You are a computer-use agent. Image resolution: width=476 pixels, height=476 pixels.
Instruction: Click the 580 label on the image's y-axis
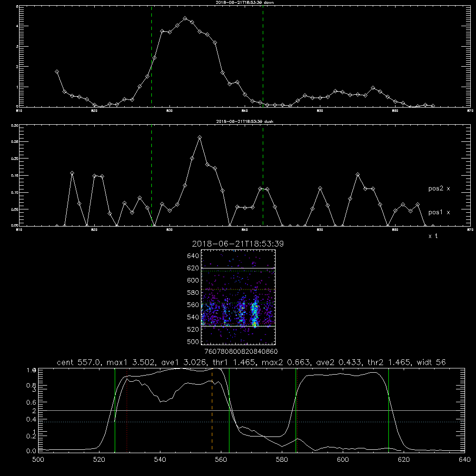[x=193, y=293]
